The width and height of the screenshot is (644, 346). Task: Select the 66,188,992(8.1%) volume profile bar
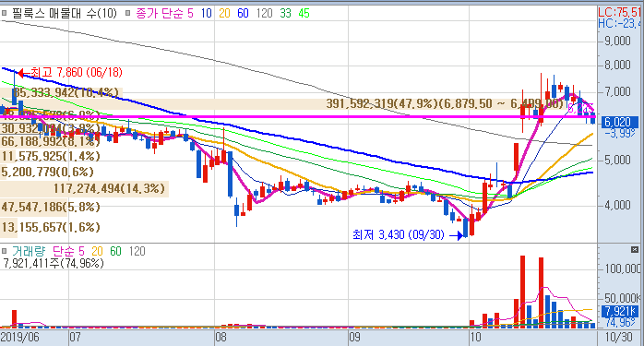point(51,142)
